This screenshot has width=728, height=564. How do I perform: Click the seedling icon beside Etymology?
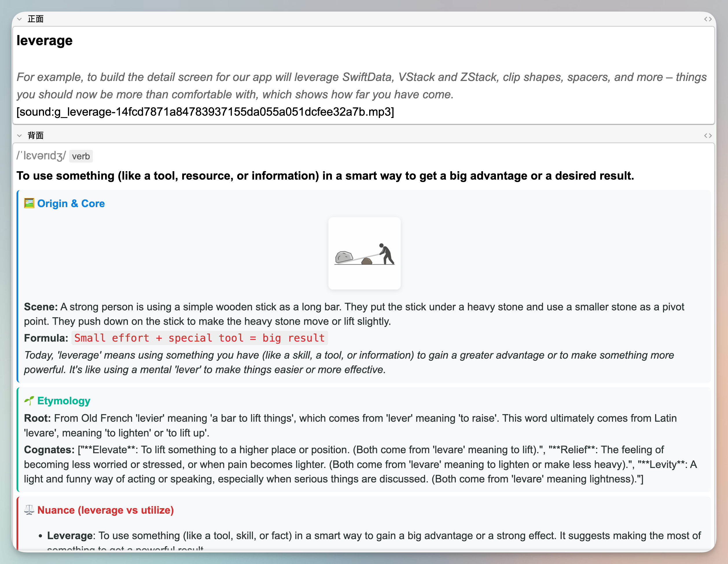click(x=29, y=400)
